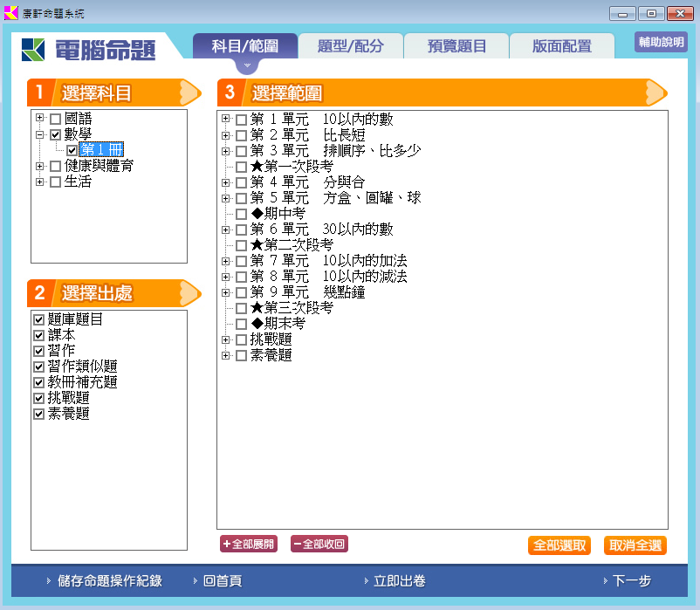Click the 電腦命題 logo icon
Viewport: 700px width, 610px height.
[x=33, y=50]
